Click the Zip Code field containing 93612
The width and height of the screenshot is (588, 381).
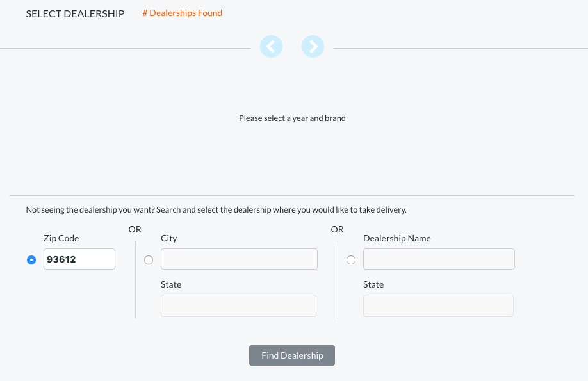pyautogui.click(x=79, y=259)
